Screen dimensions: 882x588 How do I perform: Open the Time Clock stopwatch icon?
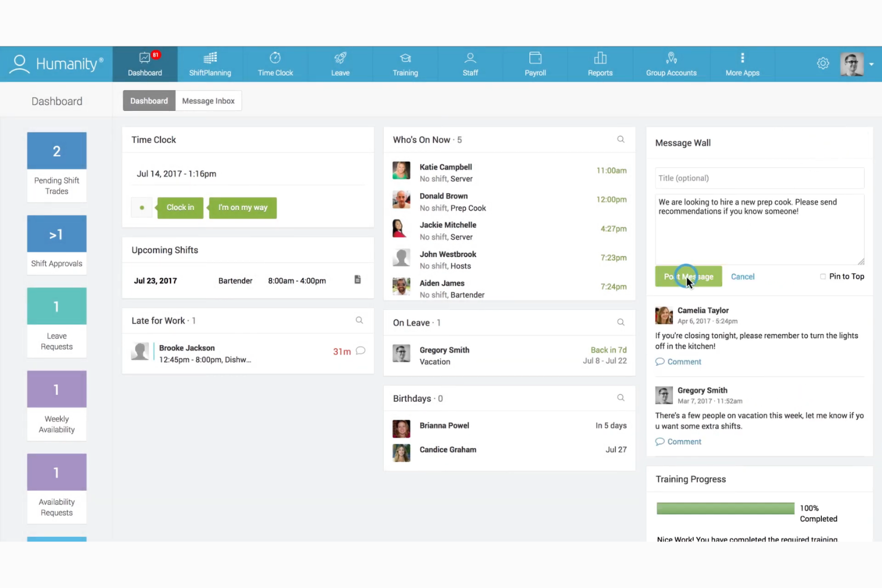click(x=275, y=58)
